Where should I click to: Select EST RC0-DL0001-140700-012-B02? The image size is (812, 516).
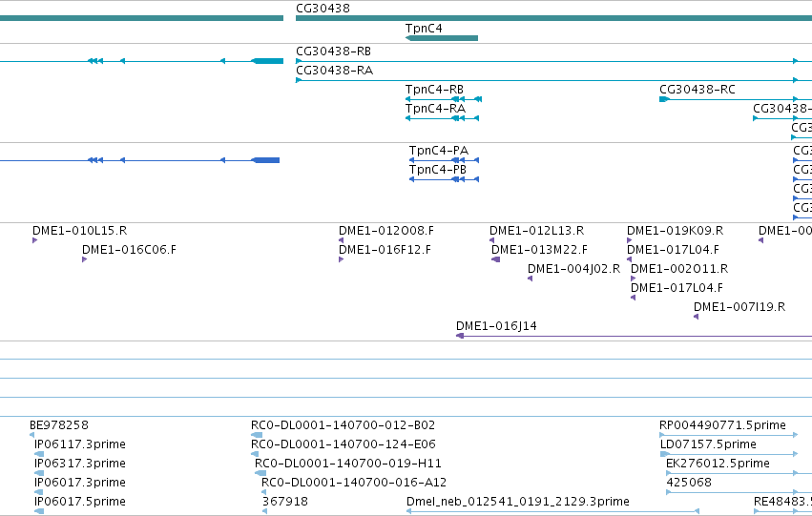coord(343,425)
